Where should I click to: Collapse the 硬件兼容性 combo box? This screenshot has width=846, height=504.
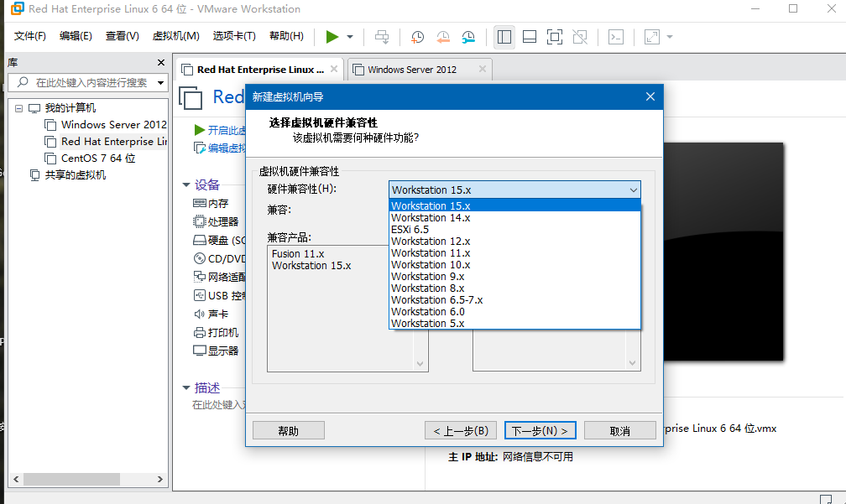[634, 190]
